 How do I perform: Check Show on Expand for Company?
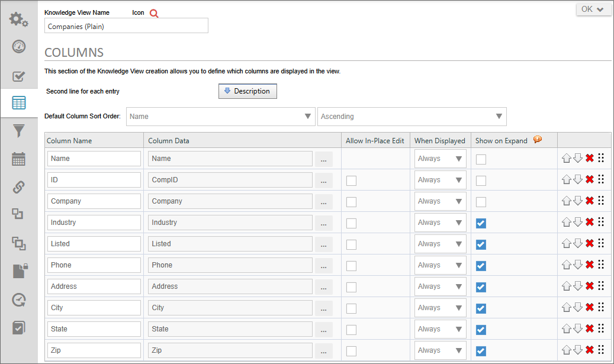pyautogui.click(x=481, y=202)
